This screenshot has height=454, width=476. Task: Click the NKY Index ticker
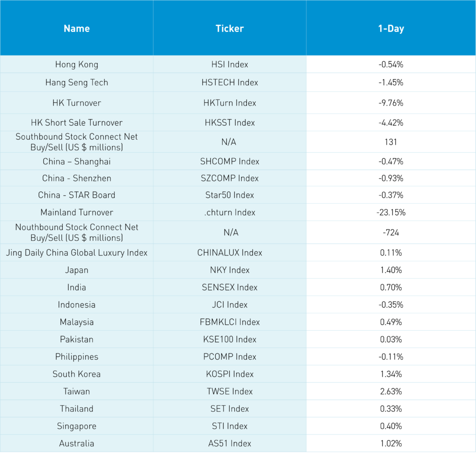coord(230,270)
